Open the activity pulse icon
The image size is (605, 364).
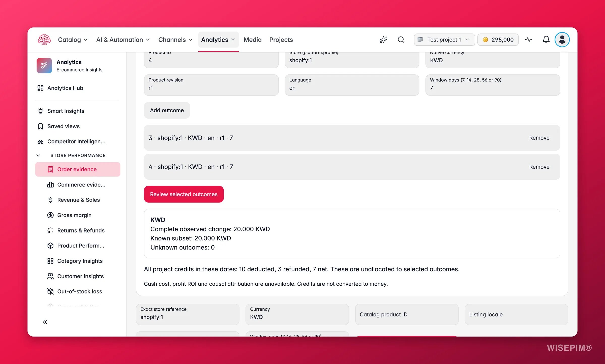pyautogui.click(x=529, y=40)
